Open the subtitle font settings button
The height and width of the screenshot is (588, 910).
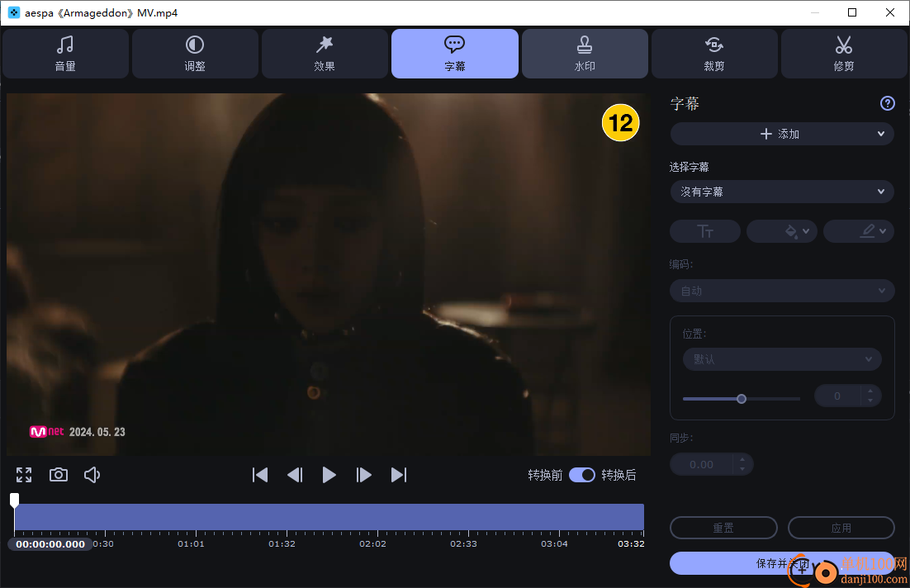705,231
